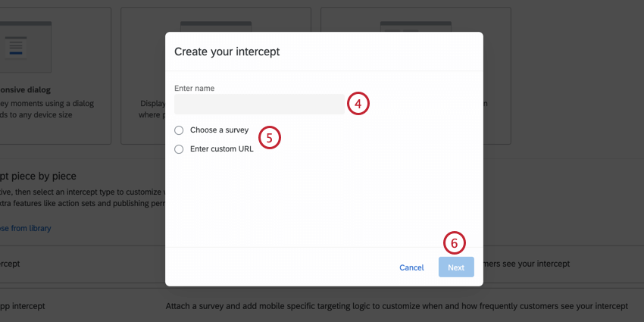Click the Enter name field label
Image resolution: width=644 pixels, height=322 pixels.
(x=194, y=88)
